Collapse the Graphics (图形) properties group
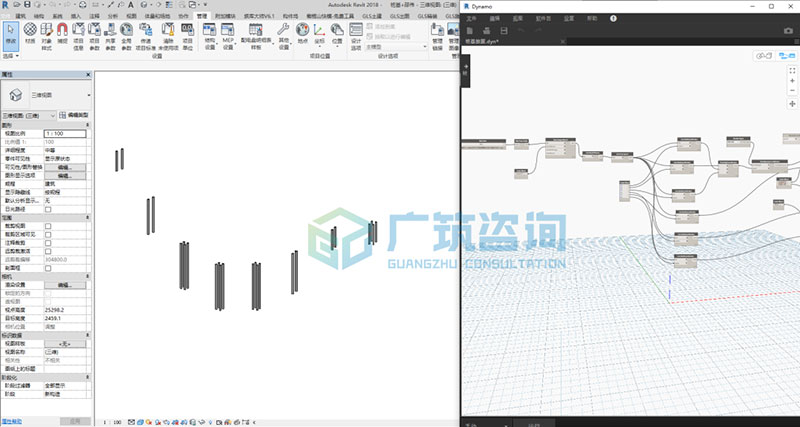Screen dimensions: 800x427 87,125
